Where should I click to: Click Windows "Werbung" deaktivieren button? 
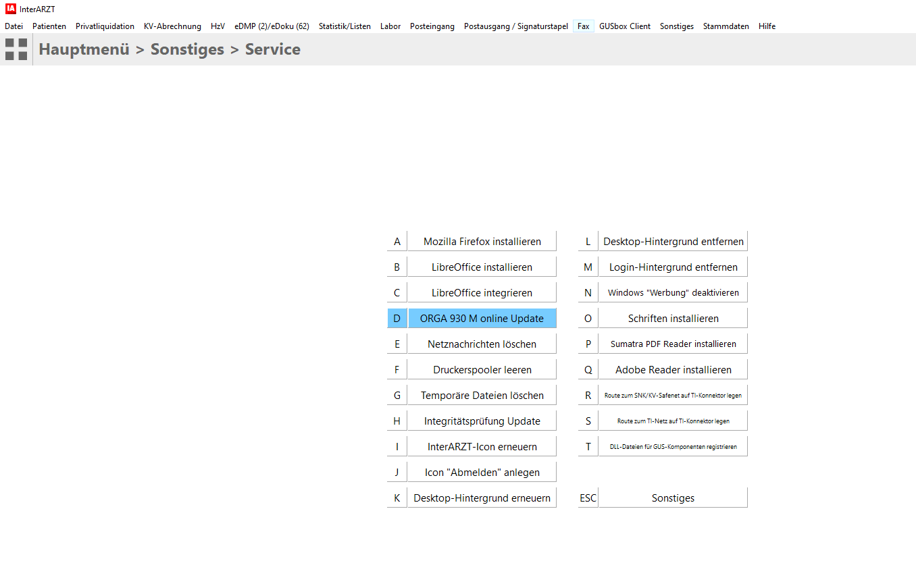tap(673, 292)
